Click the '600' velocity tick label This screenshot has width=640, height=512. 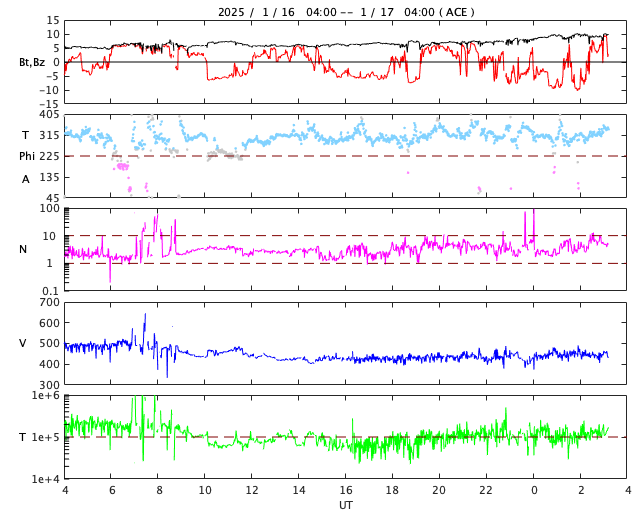(x=50, y=323)
